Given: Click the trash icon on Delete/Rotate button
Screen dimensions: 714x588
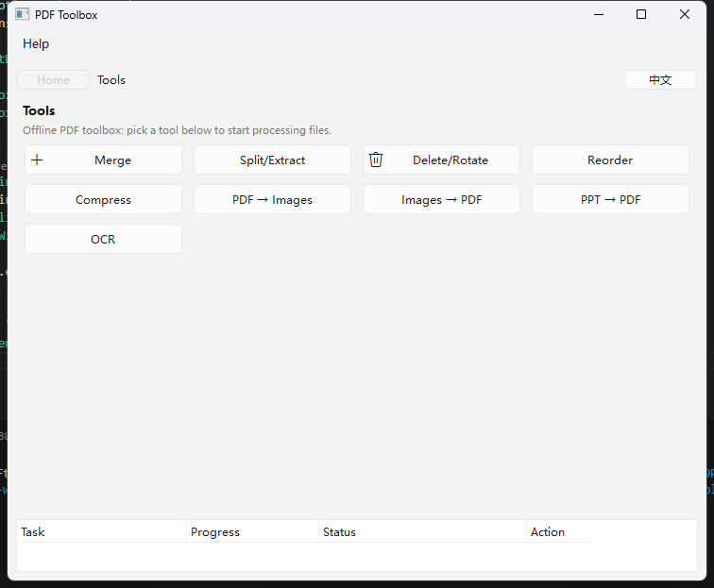Looking at the screenshot, I should click(376, 160).
